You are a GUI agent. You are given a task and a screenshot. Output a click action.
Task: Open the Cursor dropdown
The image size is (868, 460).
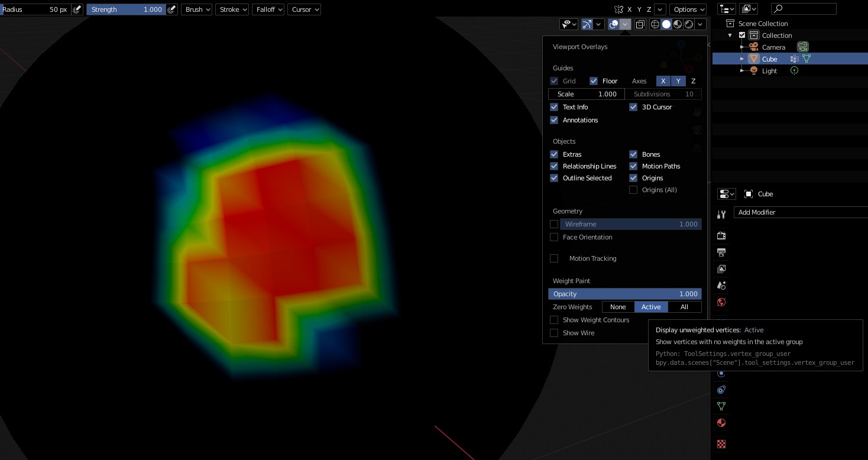304,9
